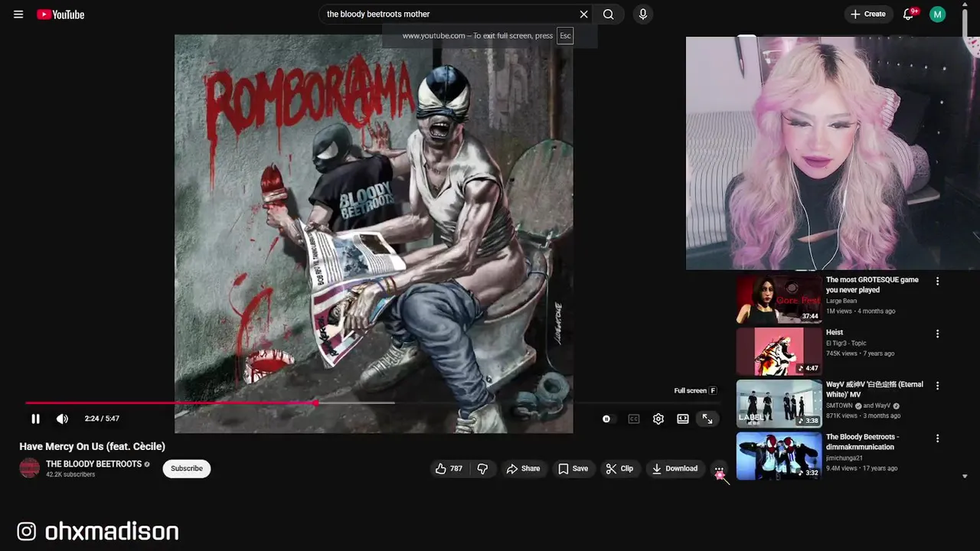Like the video with 787 likes
Viewport: 980px width, 551px height.
(449, 468)
